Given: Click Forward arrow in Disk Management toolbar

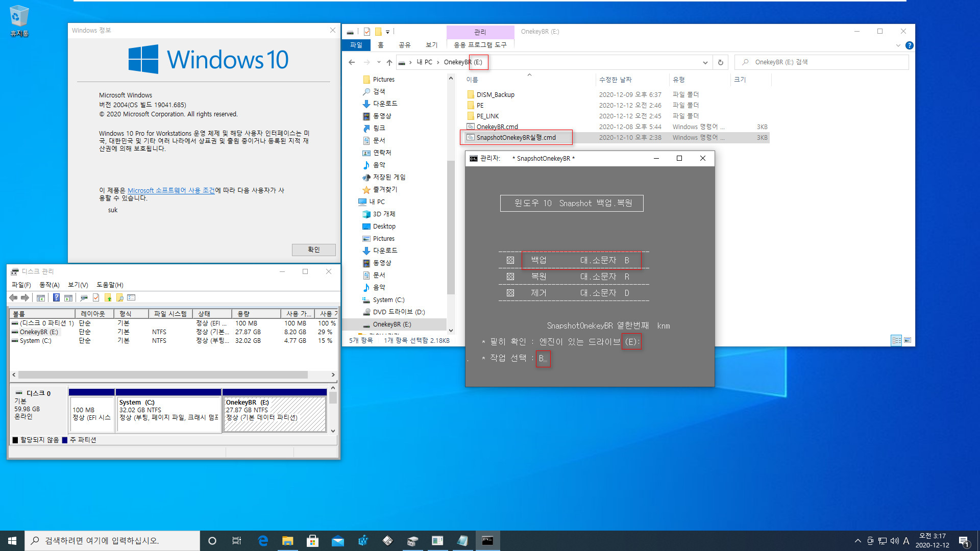Looking at the screenshot, I should 25,298.
